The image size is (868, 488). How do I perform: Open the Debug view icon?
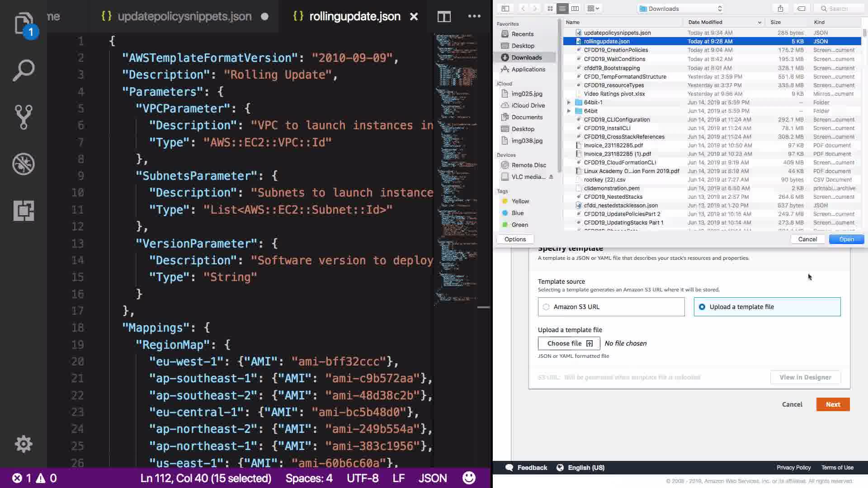point(24,164)
